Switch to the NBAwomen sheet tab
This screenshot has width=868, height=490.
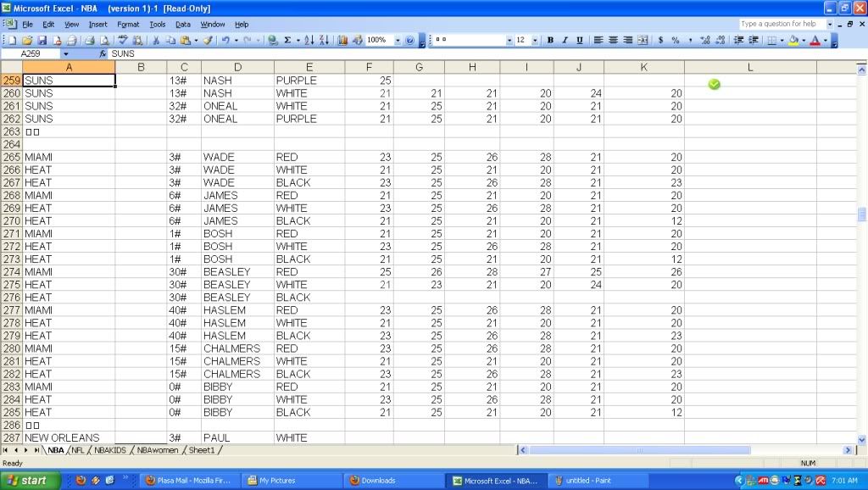click(157, 450)
